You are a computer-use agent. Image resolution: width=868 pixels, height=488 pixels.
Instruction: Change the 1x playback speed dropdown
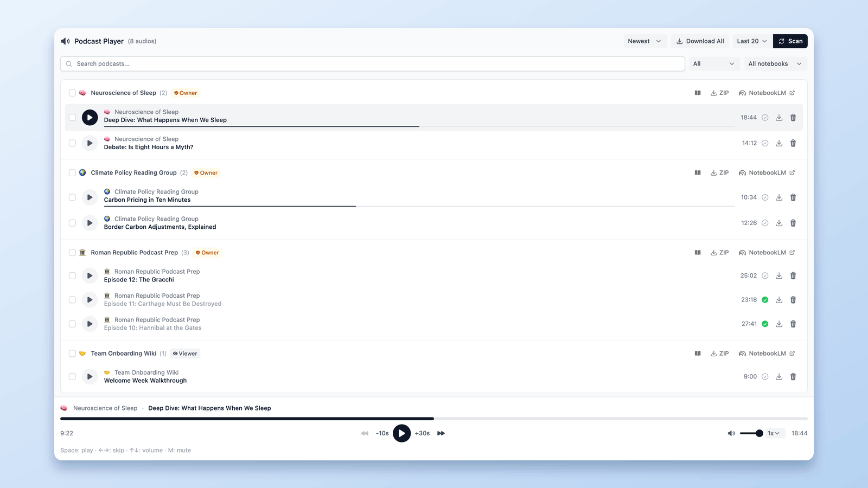774,433
